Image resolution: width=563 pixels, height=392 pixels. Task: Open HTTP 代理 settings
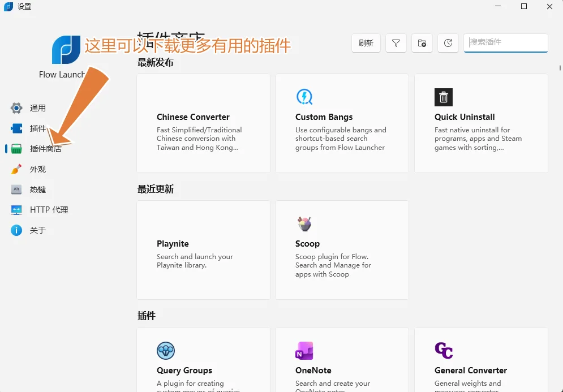pyautogui.click(x=49, y=210)
